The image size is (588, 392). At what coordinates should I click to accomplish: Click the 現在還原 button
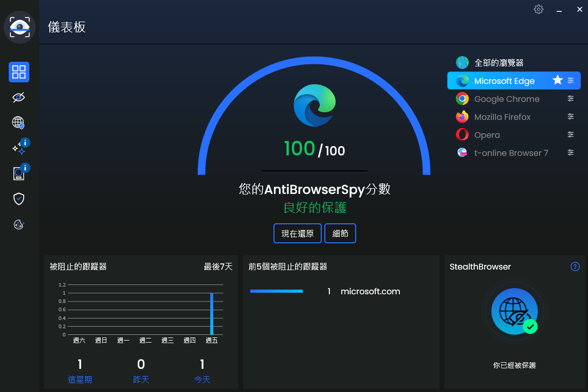298,233
